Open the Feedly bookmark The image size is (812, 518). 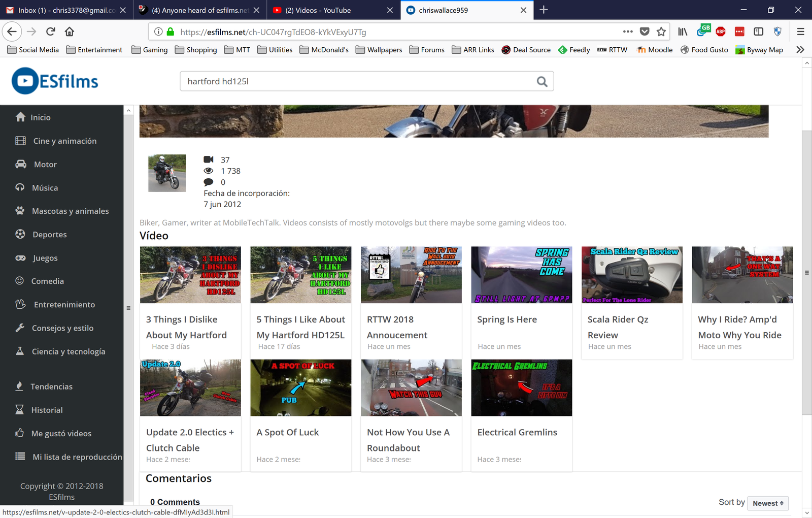click(574, 49)
